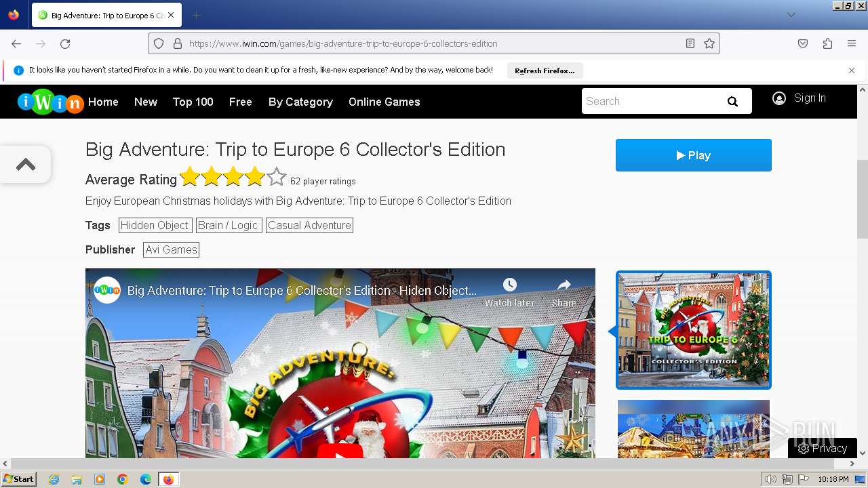Viewport: 868px width, 488px height.
Task: Click the 62 player ratings text
Action: point(323,181)
